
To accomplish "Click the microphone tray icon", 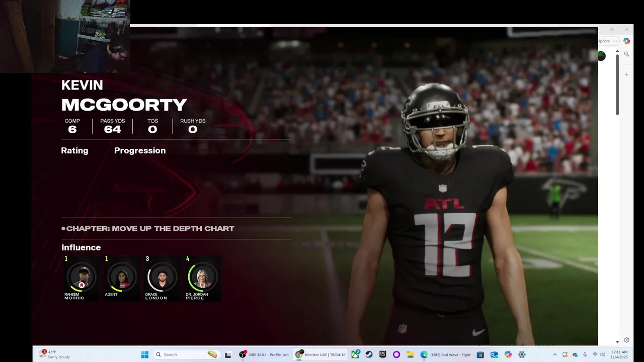I will coord(585,354).
